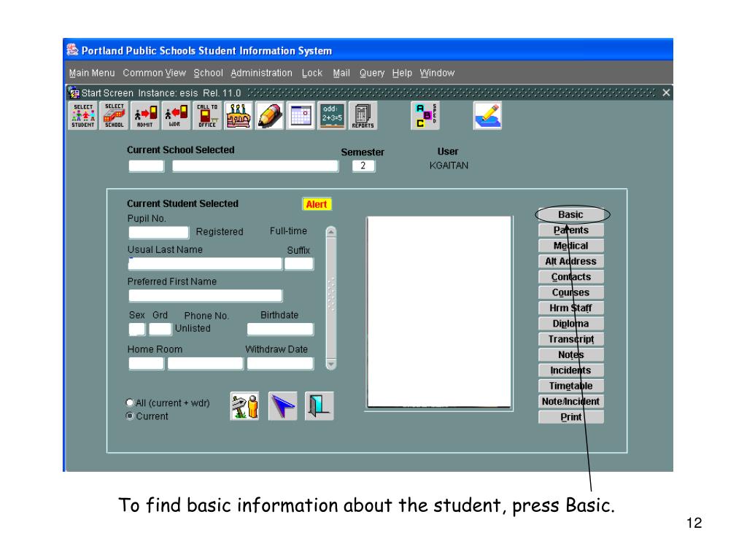Click the school name field under Current School Selected
This screenshot has height=560, width=747.
coord(255,166)
